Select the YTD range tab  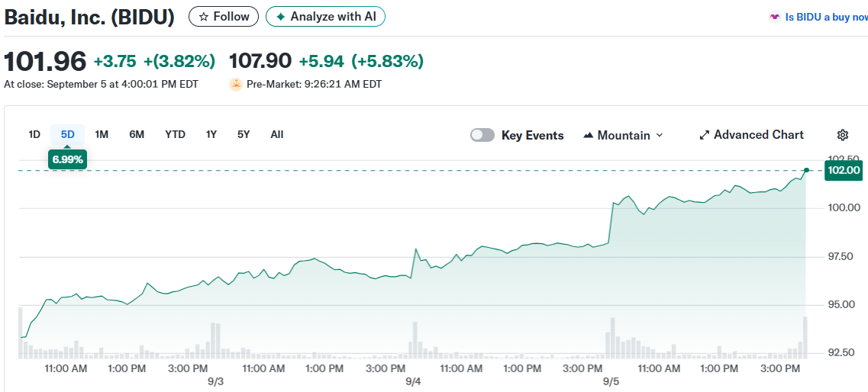175,134
